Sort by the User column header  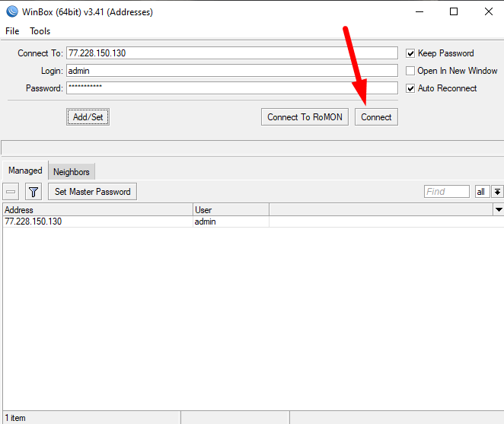231,209
